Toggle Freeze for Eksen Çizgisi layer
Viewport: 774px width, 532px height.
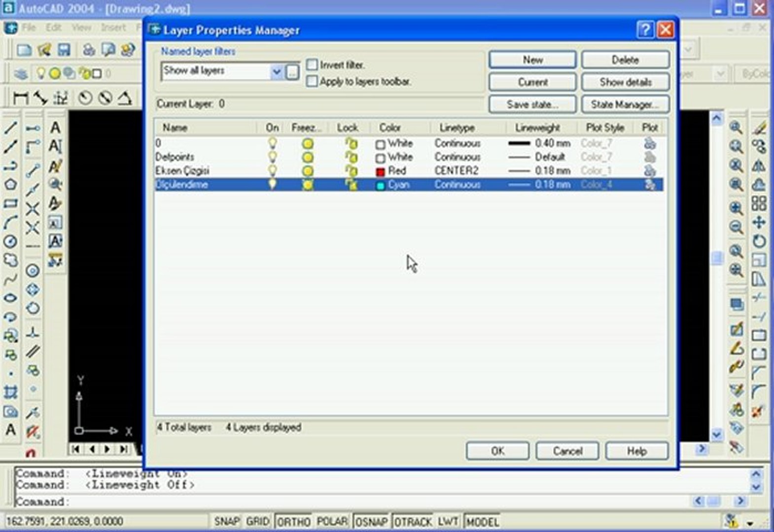pyautogui.click(x=308, y=171)
